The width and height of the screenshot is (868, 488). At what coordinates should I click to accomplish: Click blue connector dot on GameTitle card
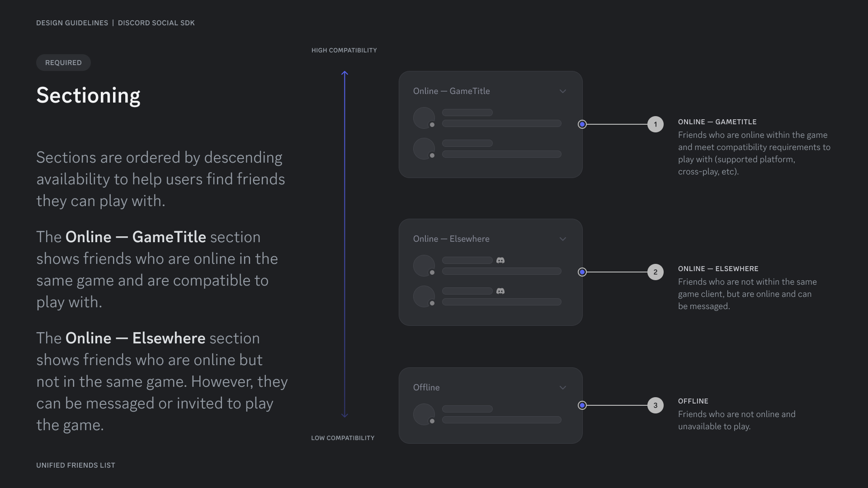tap(582, 124)
